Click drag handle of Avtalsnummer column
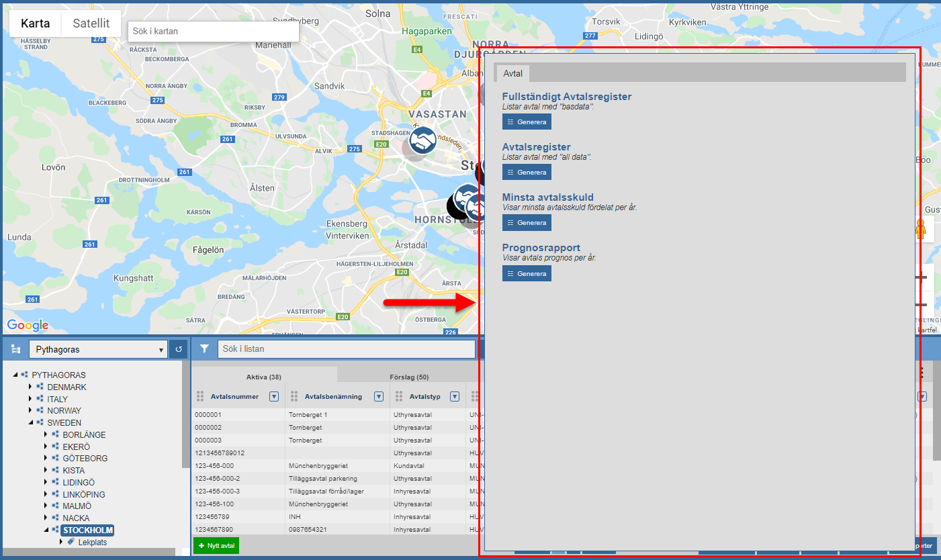The width and height of the screenshot is (941, 560). pos(199,396)
